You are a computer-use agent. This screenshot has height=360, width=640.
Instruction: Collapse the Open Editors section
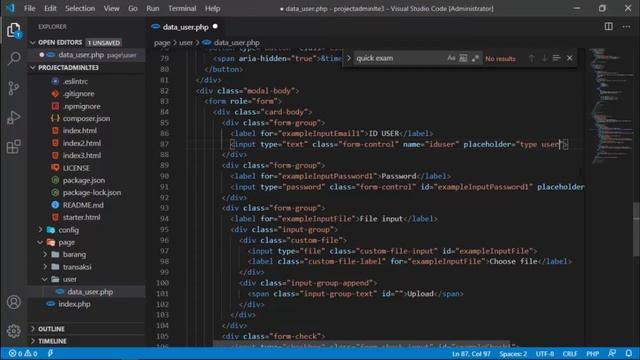pyautogui.click(x=33, y=42)
